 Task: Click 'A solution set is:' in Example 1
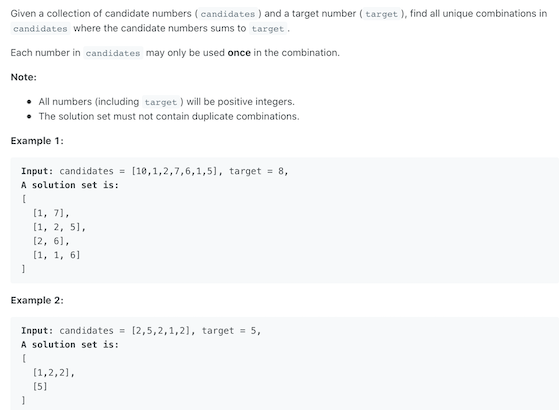pyautogui.click(x=70, y=185)
